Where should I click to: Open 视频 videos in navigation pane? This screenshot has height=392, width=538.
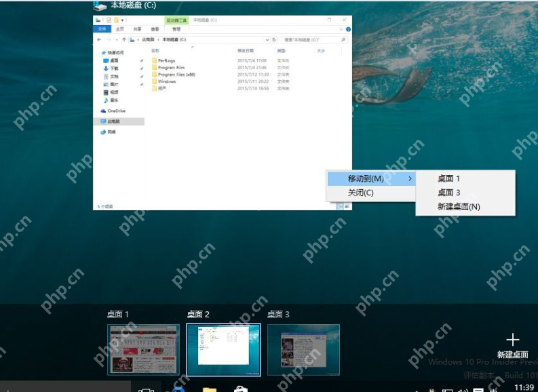[111, 92]
